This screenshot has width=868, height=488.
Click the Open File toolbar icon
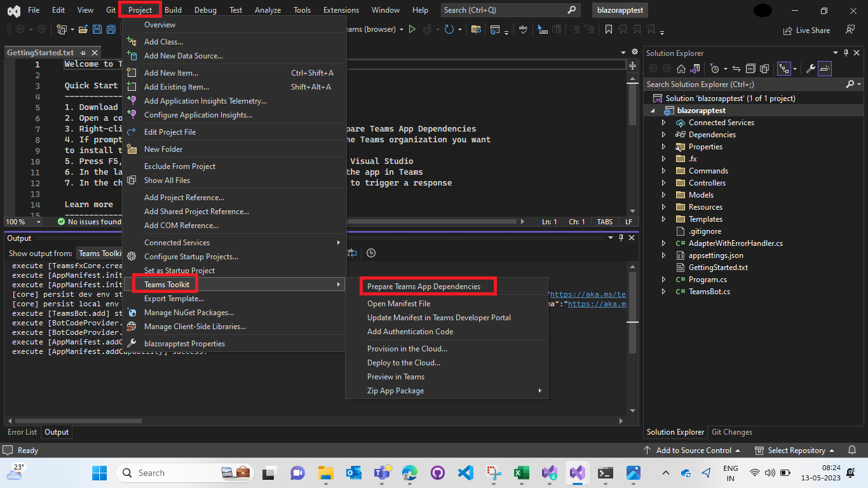[83, 30]
